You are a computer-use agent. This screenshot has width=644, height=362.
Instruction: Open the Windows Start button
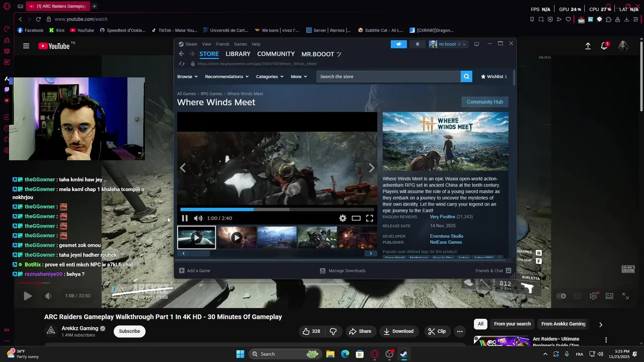click(x=240, y=354)
